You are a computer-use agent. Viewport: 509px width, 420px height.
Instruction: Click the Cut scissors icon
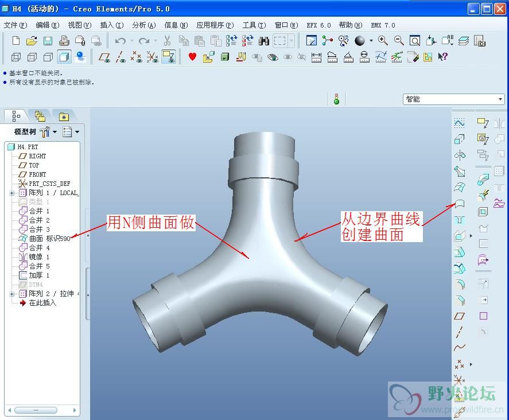coord(167,41)
